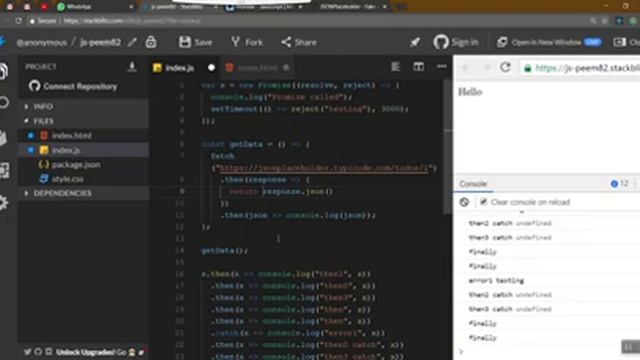Fork this project
This screenshot has height=360, width=640.
coord(247,42)
